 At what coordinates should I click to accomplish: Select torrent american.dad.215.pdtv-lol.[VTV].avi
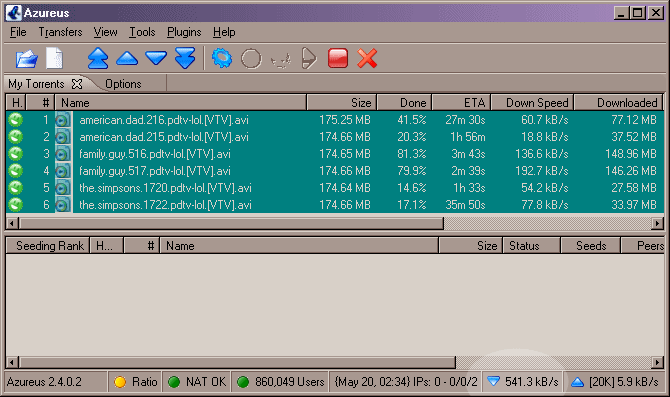pos(164,137)
